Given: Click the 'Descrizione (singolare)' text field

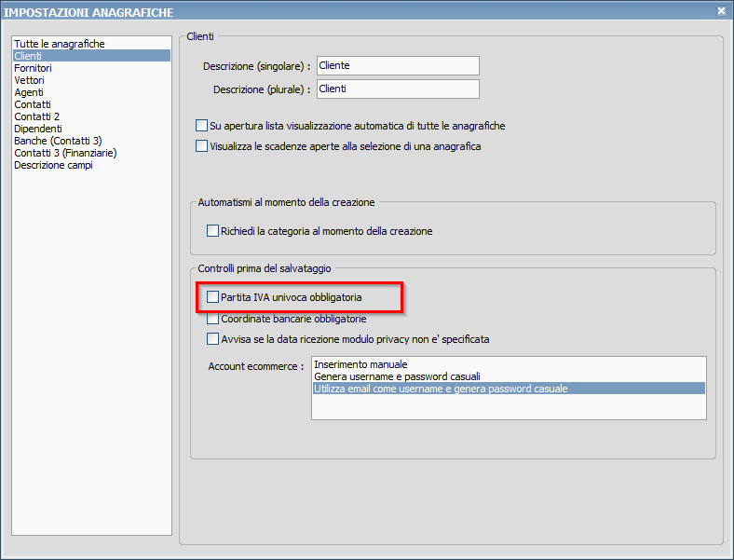Looking at the screenshot, I should 398,65.
